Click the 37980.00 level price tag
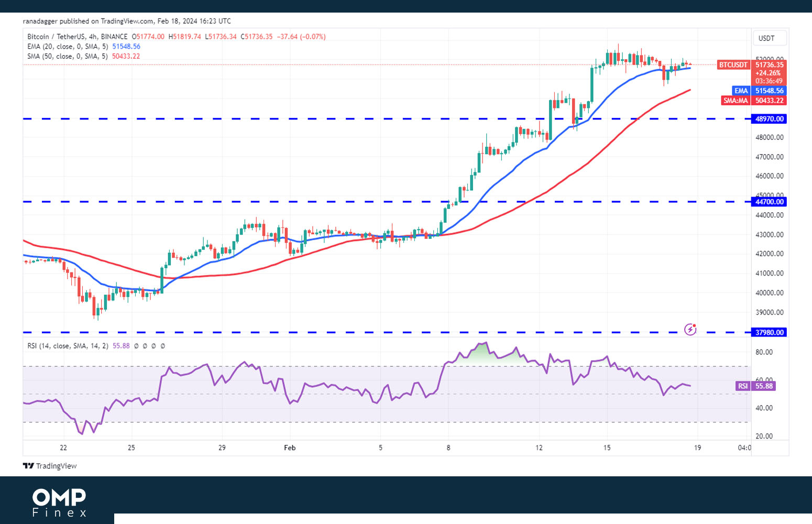 pyautogui.click(x=769, y=332)
